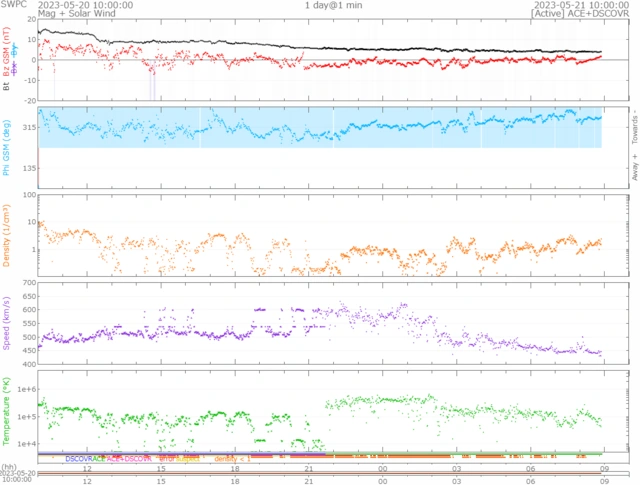
Task: Select the start date 2023-05-20 10:00:00 at top
Action: point(84,5)
